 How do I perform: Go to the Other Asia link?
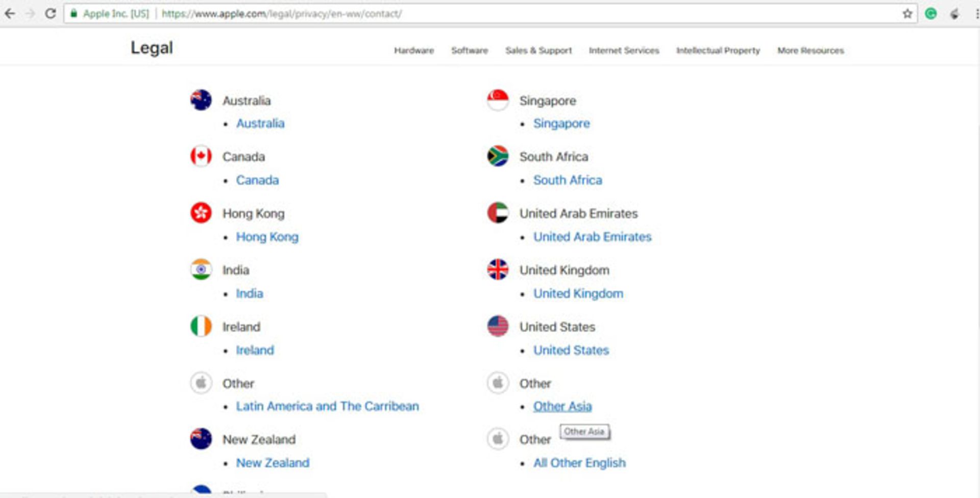562,406
